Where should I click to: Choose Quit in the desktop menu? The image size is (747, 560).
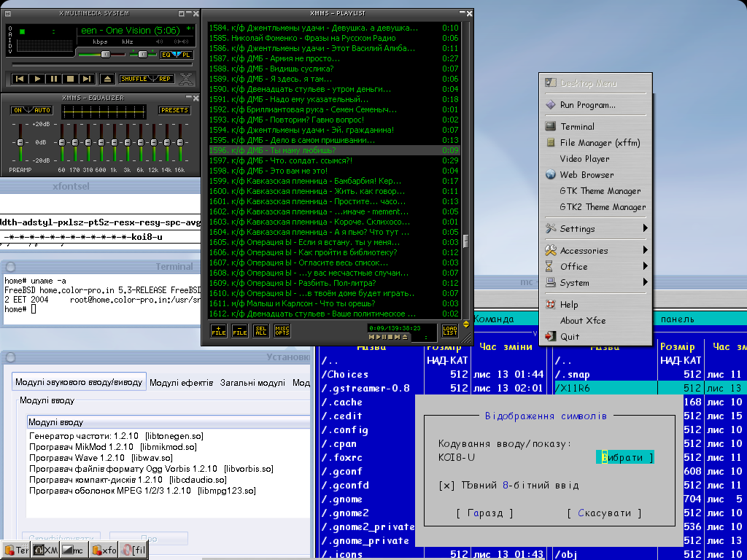click(595, 337)
